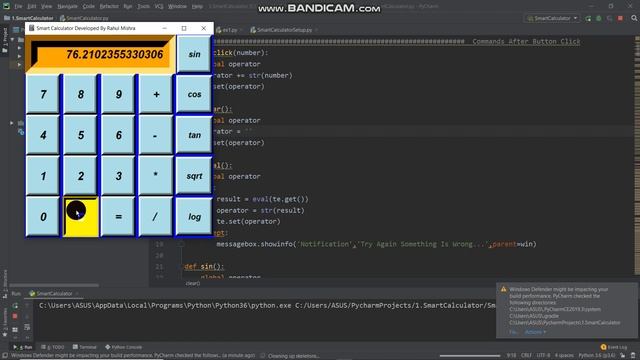Click the tan button in the calculator
640x360 pixels.
(x=194, y=135)
